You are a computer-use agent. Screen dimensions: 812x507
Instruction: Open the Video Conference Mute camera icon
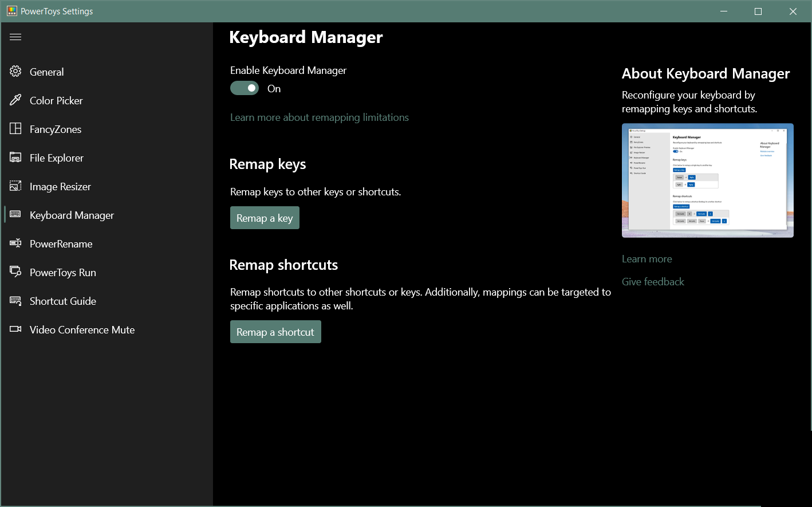pos(15,329)
